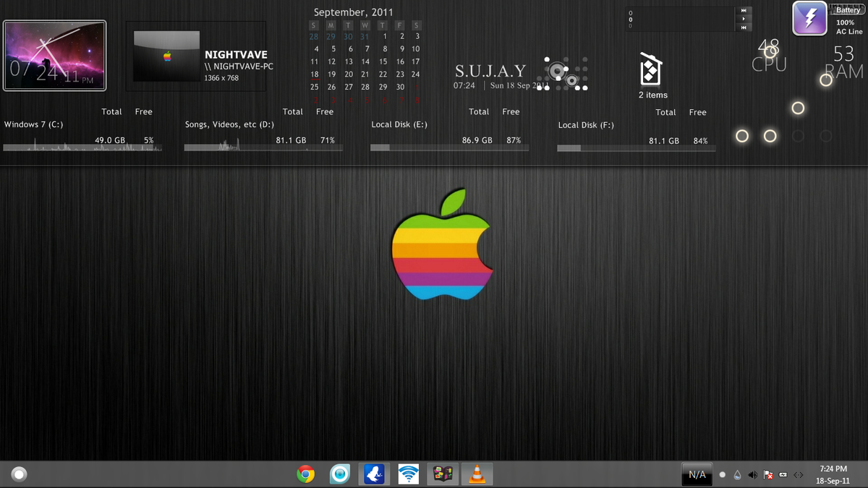Click the network arrows tray icon
Screen dimensions: 868x488
pos(798,475)
